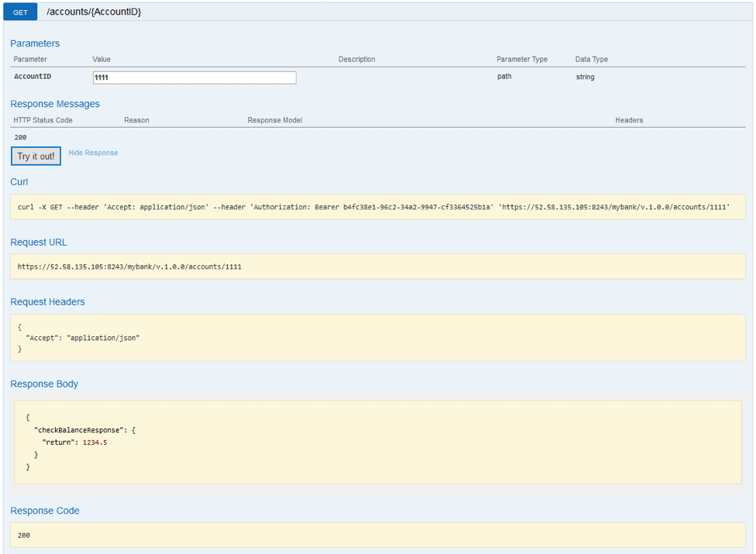Image resolution: width=756 pixels, height=554 pixels.
Task: Click the Try it out! button
Action: 36,156
